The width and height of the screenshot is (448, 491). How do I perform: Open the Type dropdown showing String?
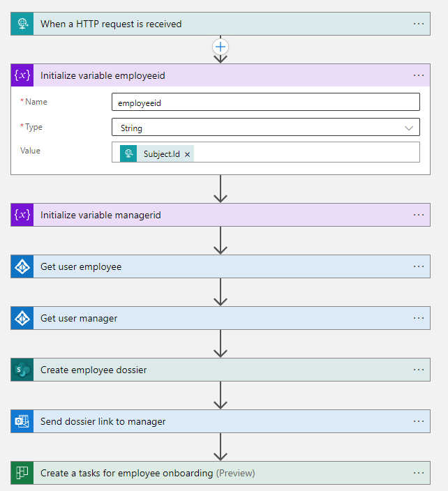pyautogui.click(x=265, y=128)
